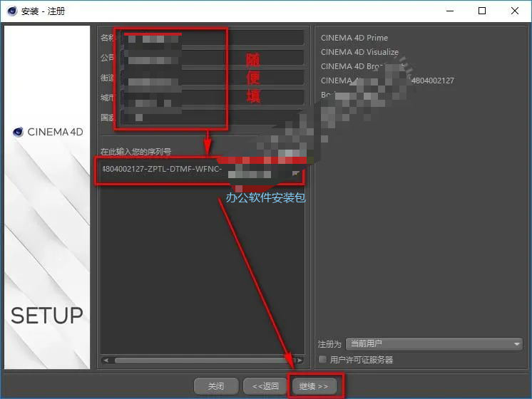The height and width of the screenshot is (399, 532).
Task: Open the 注册为 当前用户 dropdown
Action: click(x=434, y=343)
